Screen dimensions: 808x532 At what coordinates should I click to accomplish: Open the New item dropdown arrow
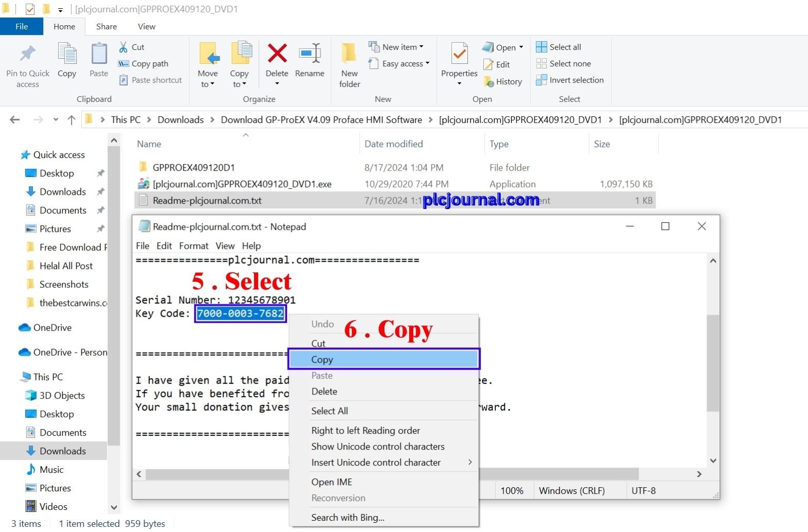point(421,47)
